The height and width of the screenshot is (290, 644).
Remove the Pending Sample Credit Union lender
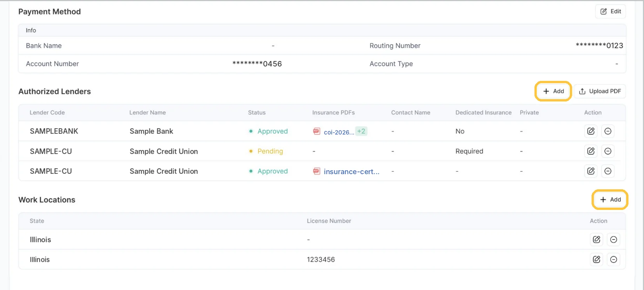[608, 151]
